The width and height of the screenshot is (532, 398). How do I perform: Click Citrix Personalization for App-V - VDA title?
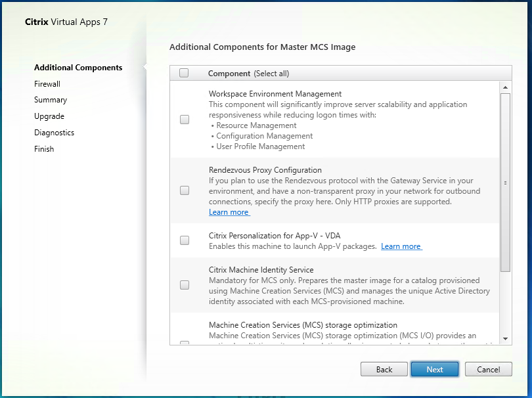pos(275,236)
